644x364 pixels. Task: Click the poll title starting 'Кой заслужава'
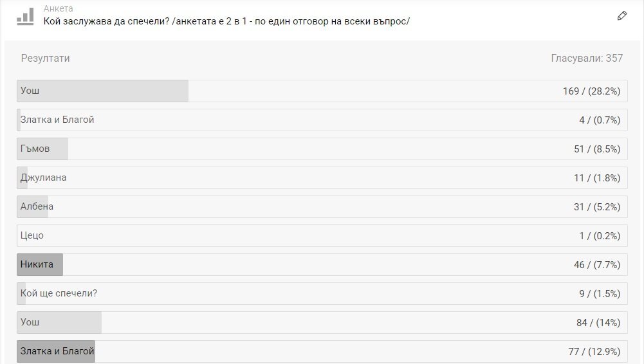click(x=226, y=21)
